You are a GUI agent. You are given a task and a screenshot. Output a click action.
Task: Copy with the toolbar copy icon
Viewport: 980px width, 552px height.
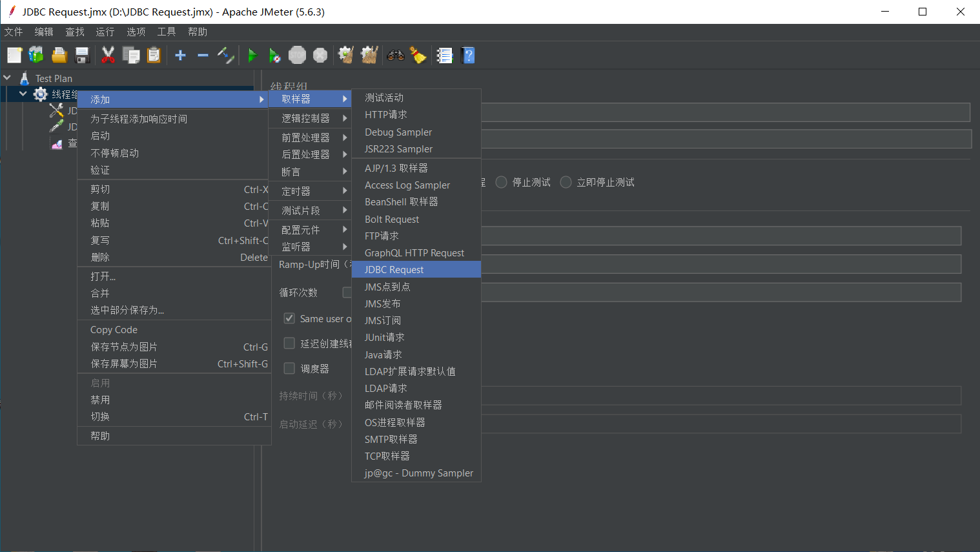[x=131, y=56]
